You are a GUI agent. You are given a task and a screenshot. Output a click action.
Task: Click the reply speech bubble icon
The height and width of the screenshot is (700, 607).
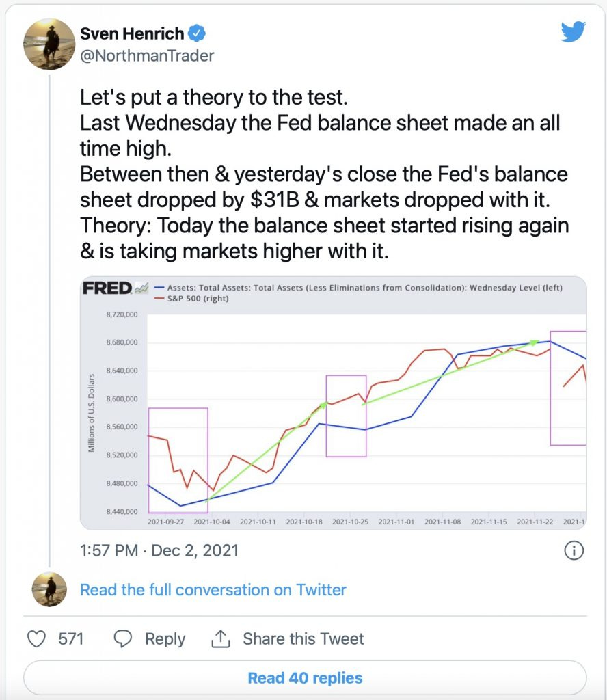[x=123, y=639]
